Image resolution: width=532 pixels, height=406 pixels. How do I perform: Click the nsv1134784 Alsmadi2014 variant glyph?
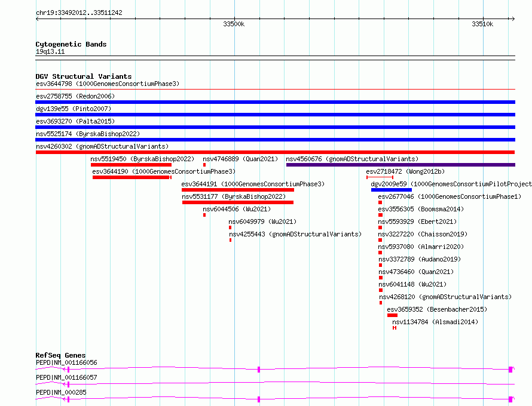[x=395, y=328]
